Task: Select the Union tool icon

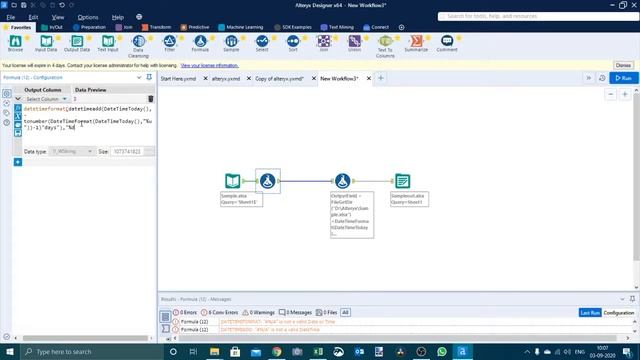Action: tap(354, 41)
